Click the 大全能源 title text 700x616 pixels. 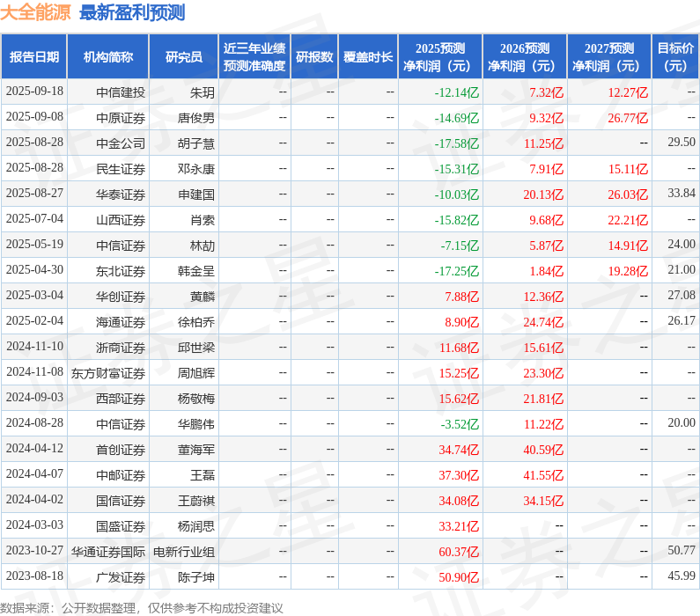pyautogui.click(x=35, y=12)
